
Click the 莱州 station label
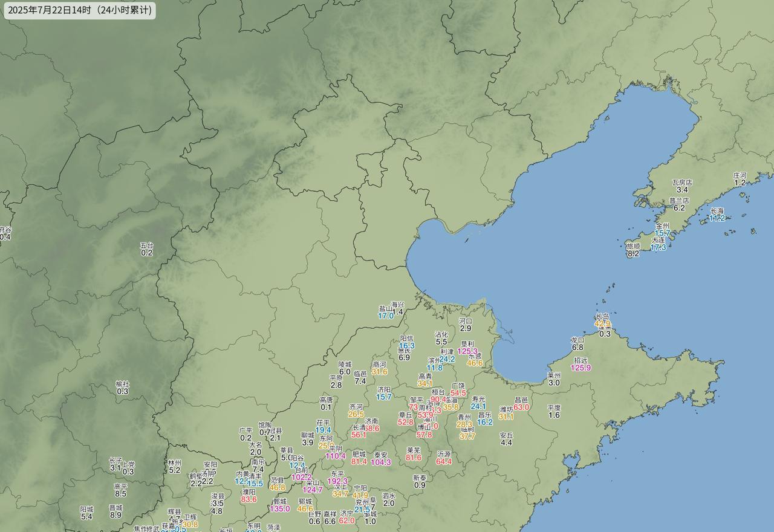tap(554, 375)
